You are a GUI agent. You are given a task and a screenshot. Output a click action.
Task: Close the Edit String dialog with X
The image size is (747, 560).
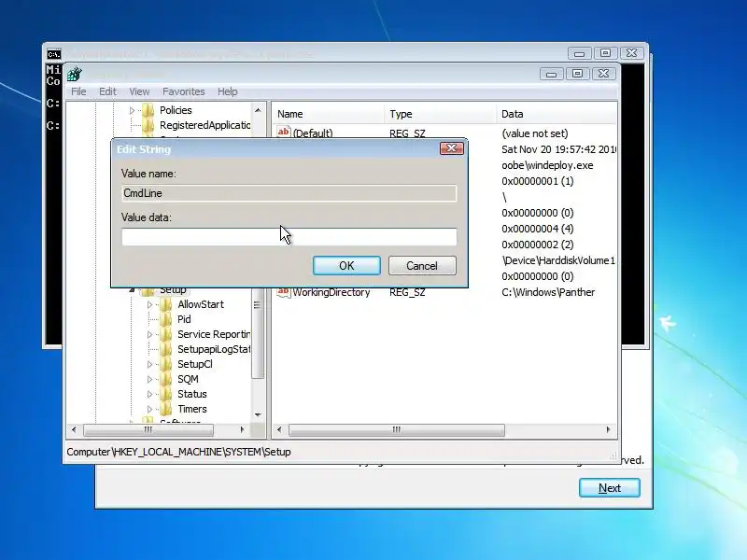pyautogui.click(x=451, y=148)
